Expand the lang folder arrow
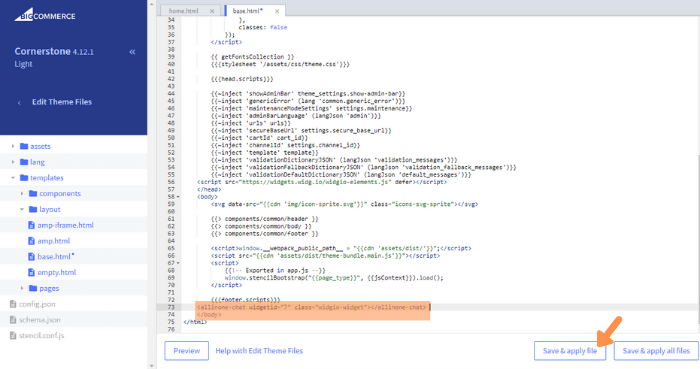 click(13, 162)
